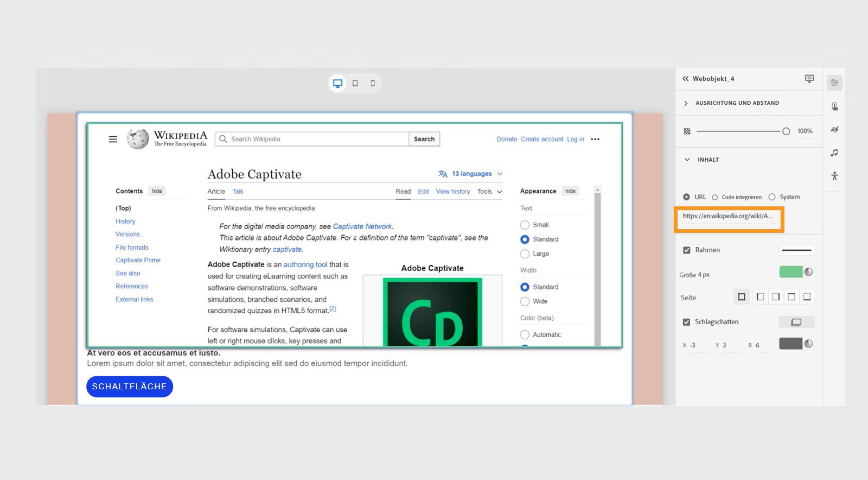
Task: Expand the Ausrichtung und Abstand section
Action: coord(686,103)
